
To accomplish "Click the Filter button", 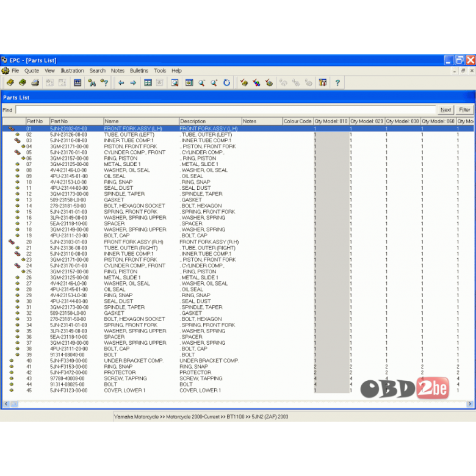I will coord(464,110).
